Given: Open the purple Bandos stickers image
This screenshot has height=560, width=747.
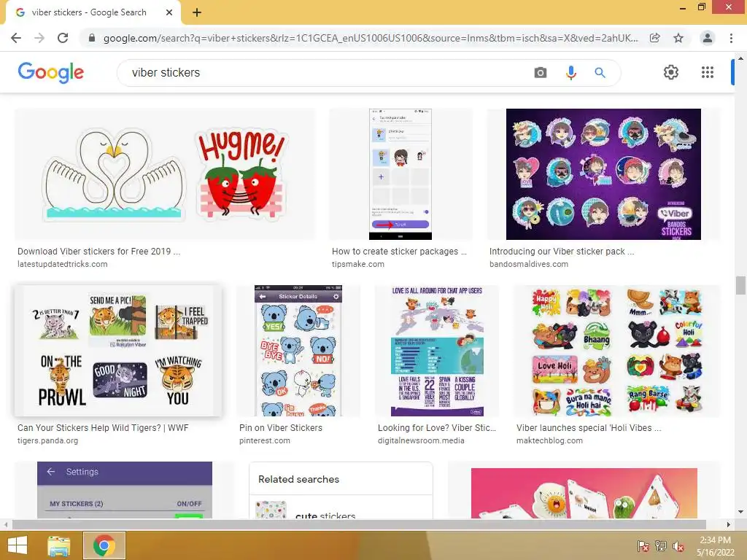Looking at the screenshot, I should [x=603, y=174].
